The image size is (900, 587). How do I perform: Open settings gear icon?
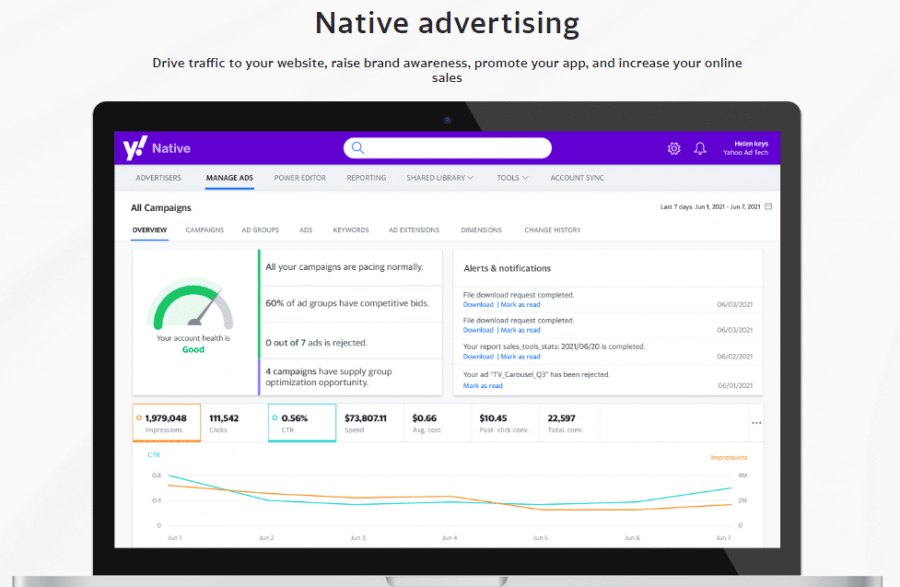[x=674, y=149]
